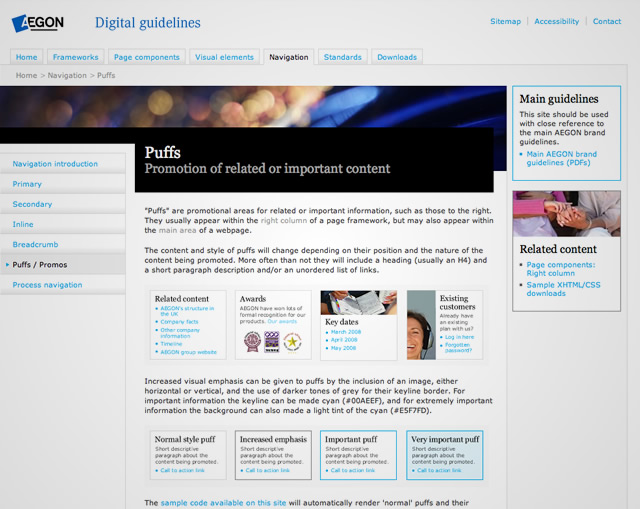Click the purple rings award icon
Image resolution: width=640 pixels, height=509 pixels.
click(272, 342)
